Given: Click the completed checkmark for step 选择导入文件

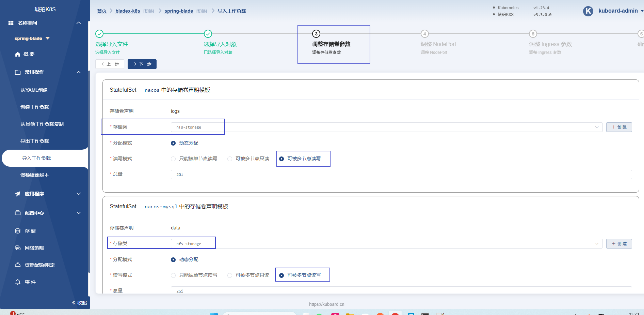Looking at the screenshot, I should pos(99,34).
